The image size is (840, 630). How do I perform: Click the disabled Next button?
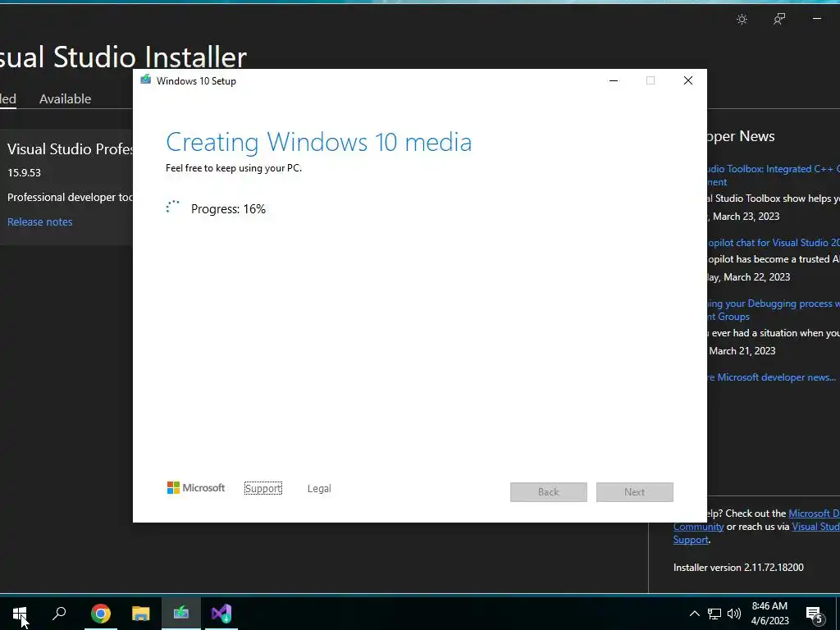634,492
